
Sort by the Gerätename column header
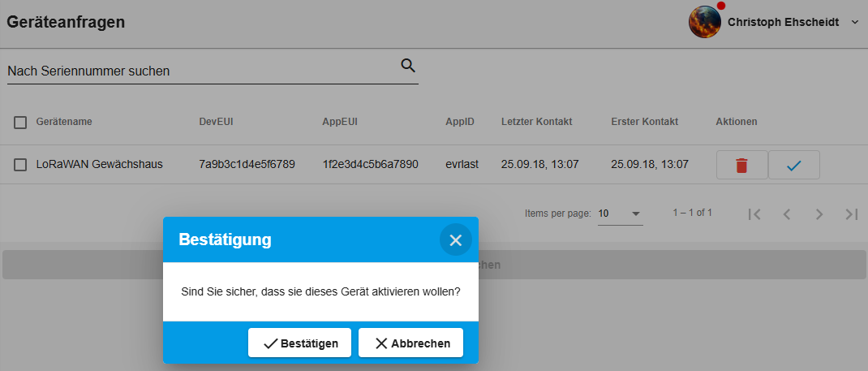(64, 122)
